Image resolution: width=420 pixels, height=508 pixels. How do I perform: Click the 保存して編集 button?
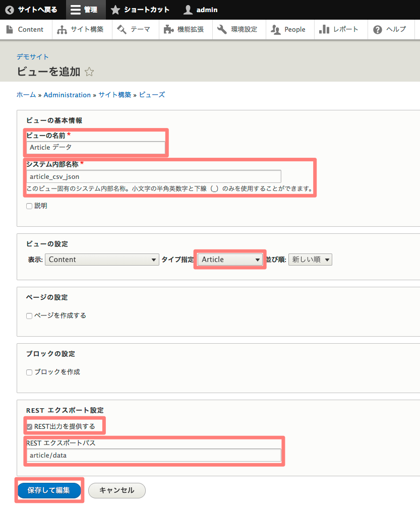click(x=49, y=490)
